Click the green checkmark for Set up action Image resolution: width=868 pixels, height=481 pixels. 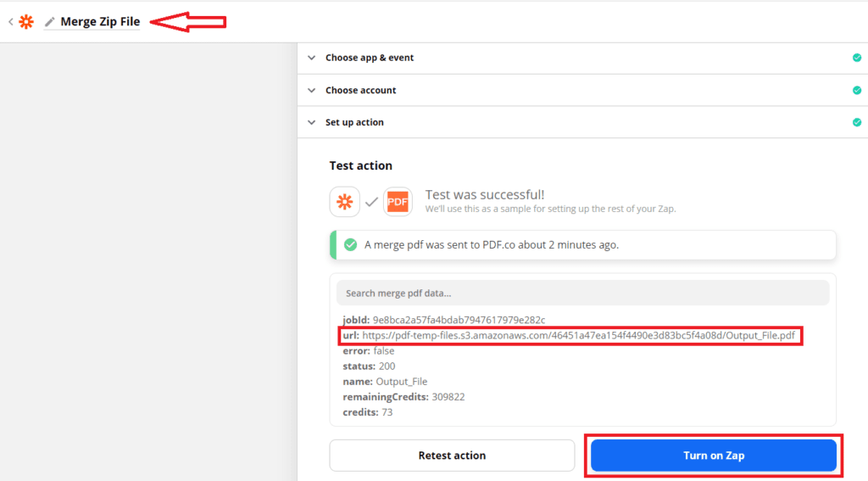(x=856, y=122)
